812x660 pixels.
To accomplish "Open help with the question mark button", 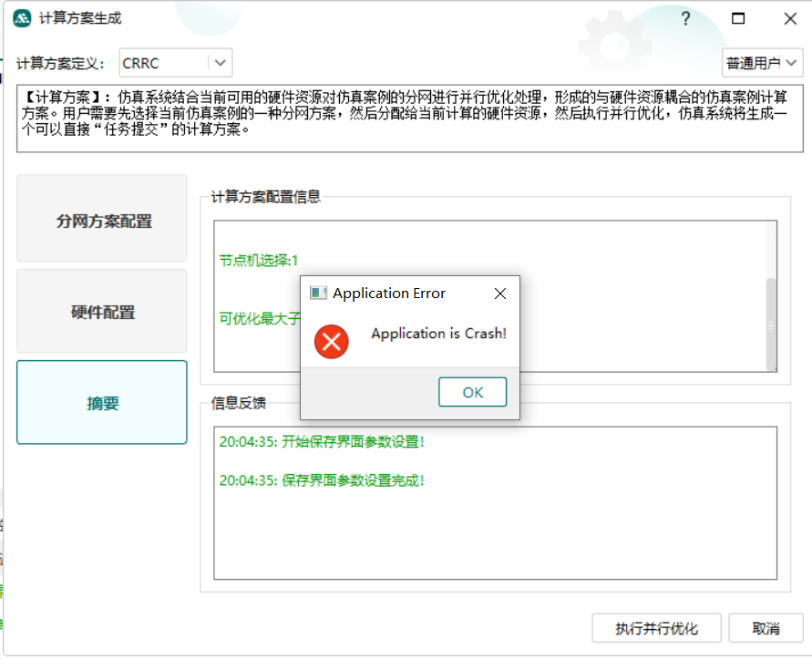I will 686,18.
